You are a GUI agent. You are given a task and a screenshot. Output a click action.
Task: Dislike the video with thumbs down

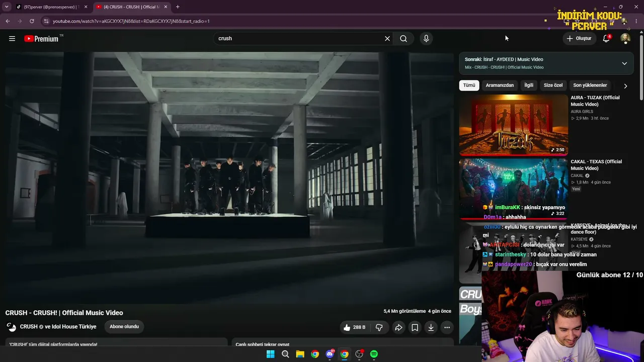coord(379,327)
